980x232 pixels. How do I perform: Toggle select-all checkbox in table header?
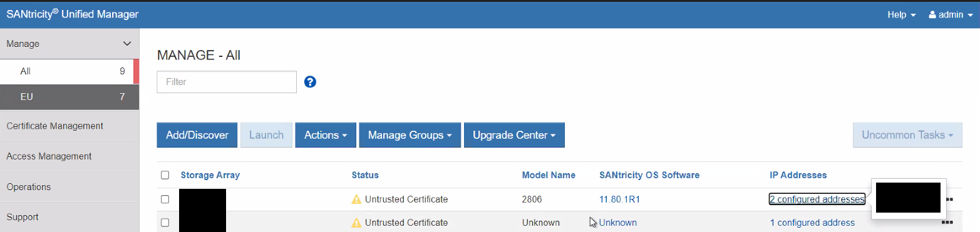165,175
